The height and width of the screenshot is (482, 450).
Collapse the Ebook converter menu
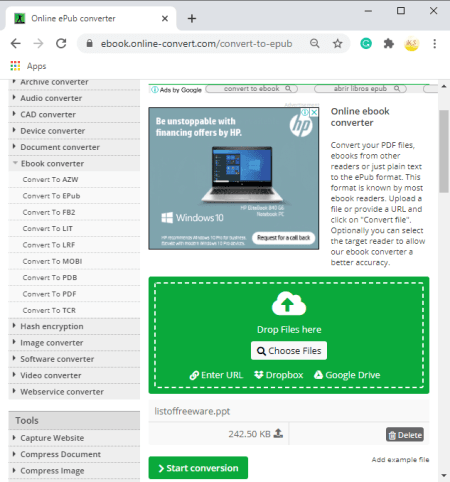click(74, 164)
